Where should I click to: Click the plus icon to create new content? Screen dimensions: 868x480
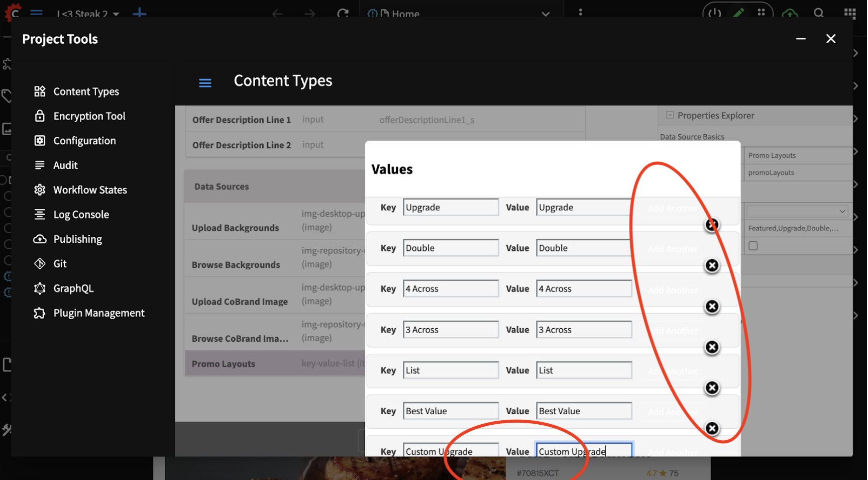pos(139,14)
